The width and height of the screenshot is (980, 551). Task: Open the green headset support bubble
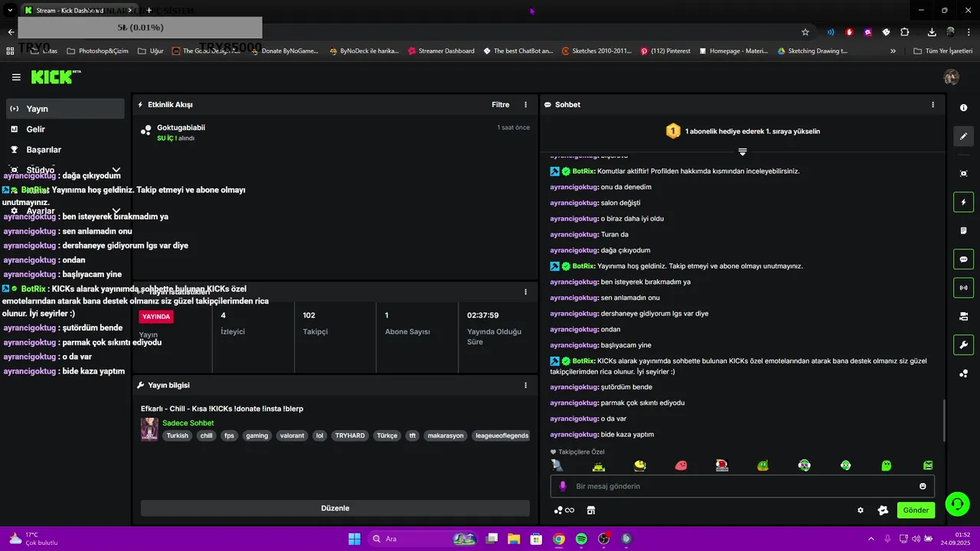956,504
